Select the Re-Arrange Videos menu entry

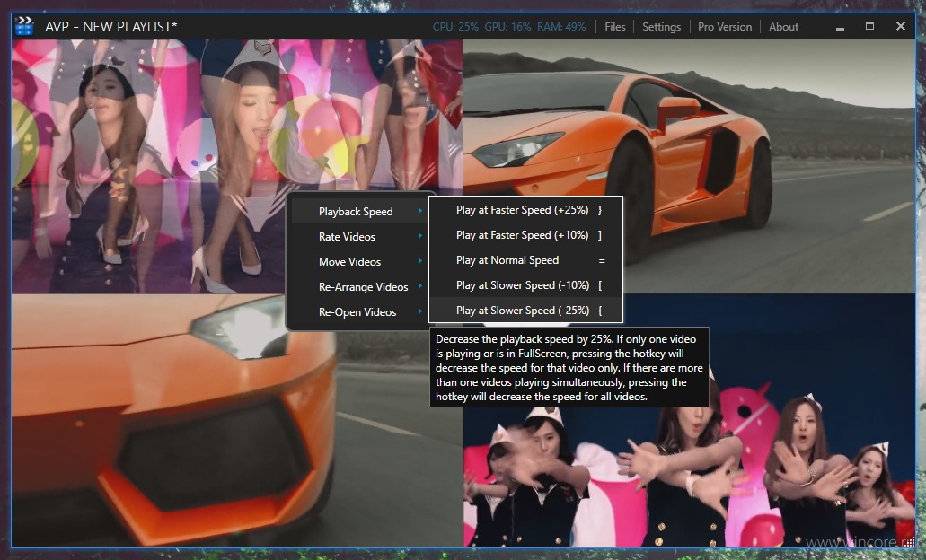pos(360,287)
